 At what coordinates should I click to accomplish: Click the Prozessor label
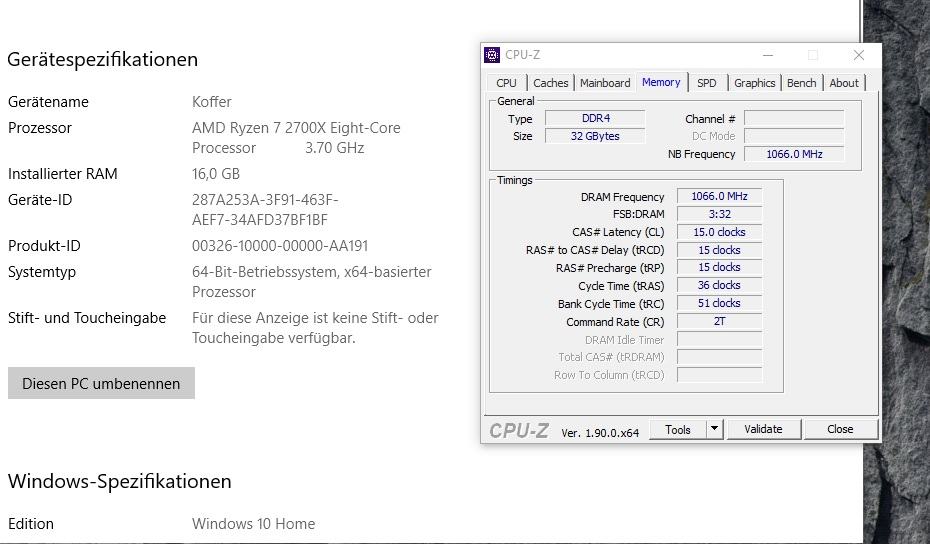(40, 128)
